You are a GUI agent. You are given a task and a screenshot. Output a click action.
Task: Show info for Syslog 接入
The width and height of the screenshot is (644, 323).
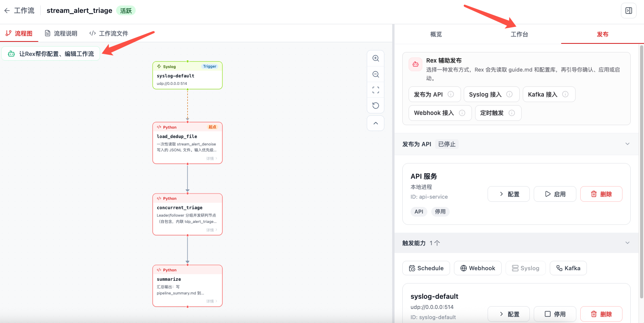coord(509,94)
